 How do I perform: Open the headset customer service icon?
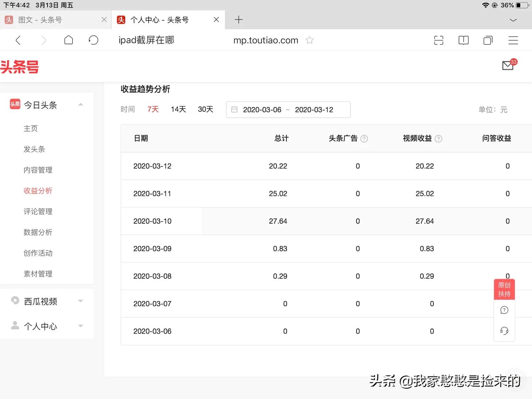pyautogui.click(x=504, y=331)
